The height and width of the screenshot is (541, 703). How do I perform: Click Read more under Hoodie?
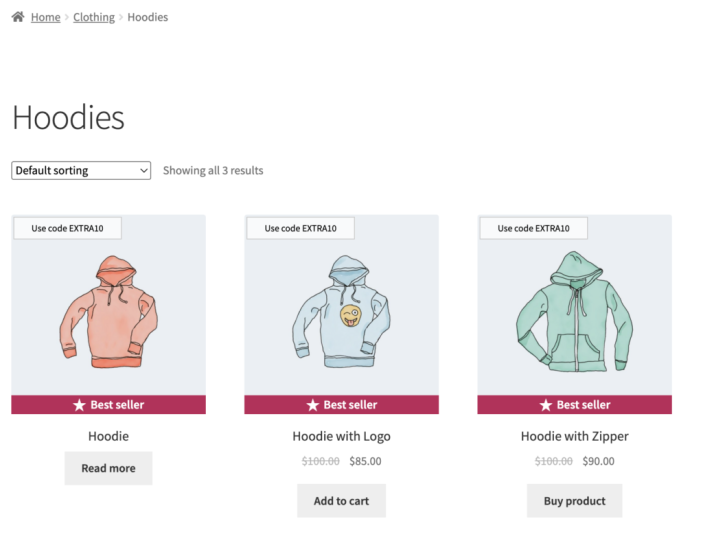(x=108, y=468)
